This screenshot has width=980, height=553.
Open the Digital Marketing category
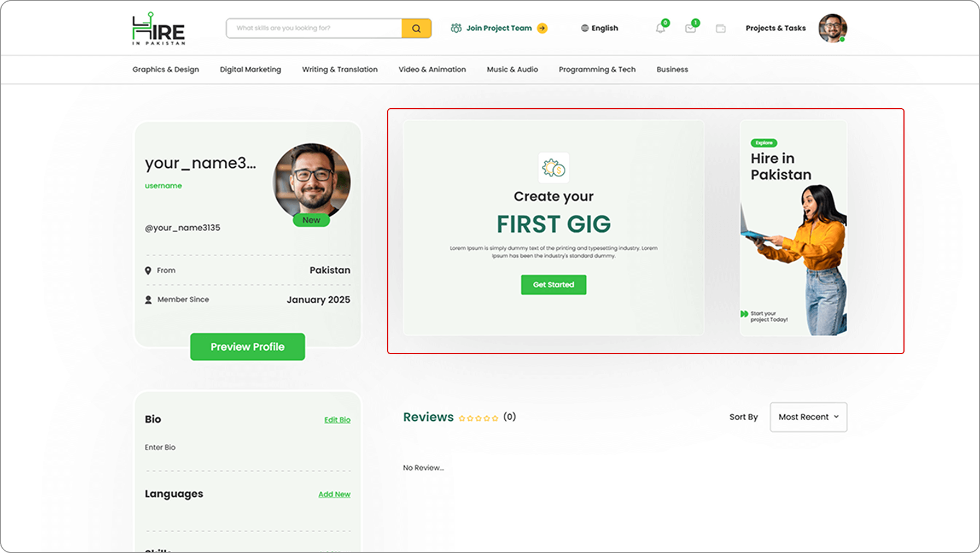pos(250,69)
